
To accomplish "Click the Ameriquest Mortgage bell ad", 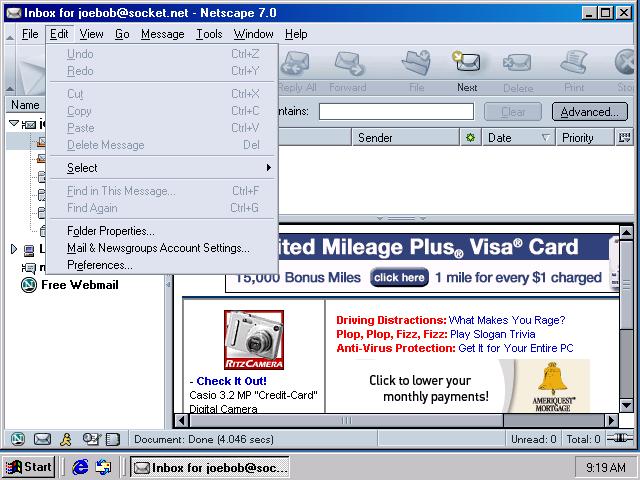I will point(553,386).
